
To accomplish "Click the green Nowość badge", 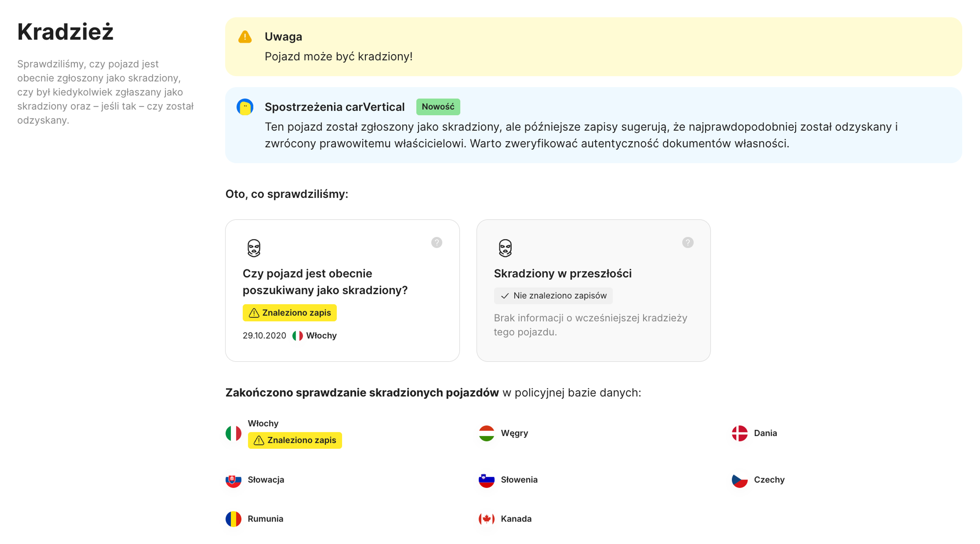I will [x=438, y=107].
